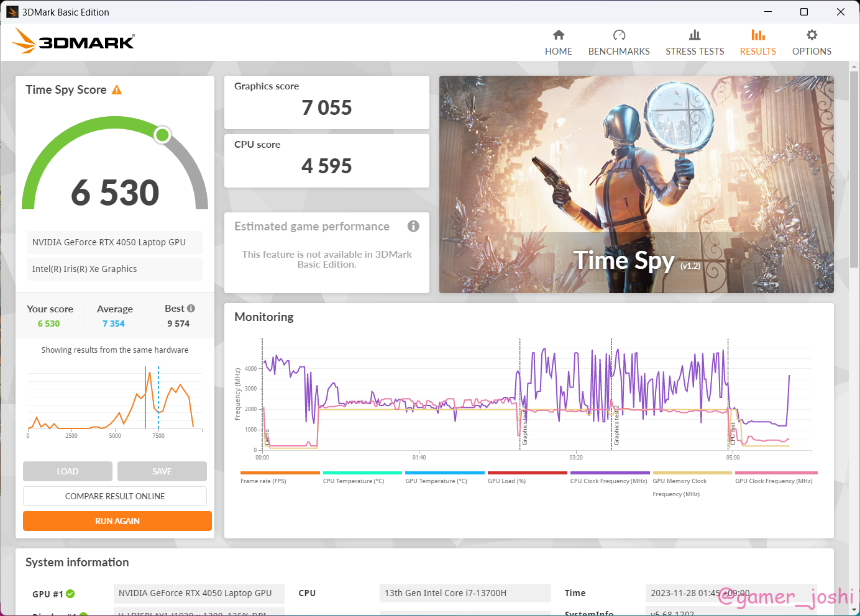
Task: Toggle GPU Temperature legend swatch
Action: point(445,473)
